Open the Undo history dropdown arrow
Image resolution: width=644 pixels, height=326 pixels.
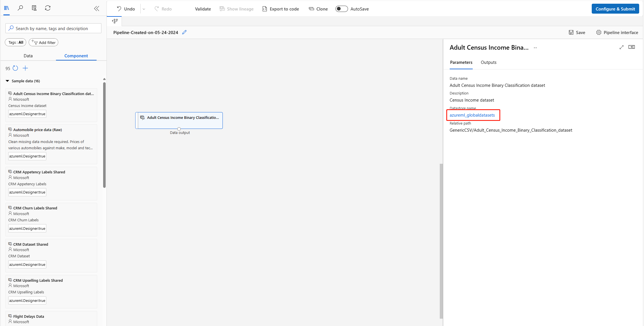(x=144, y=9)
